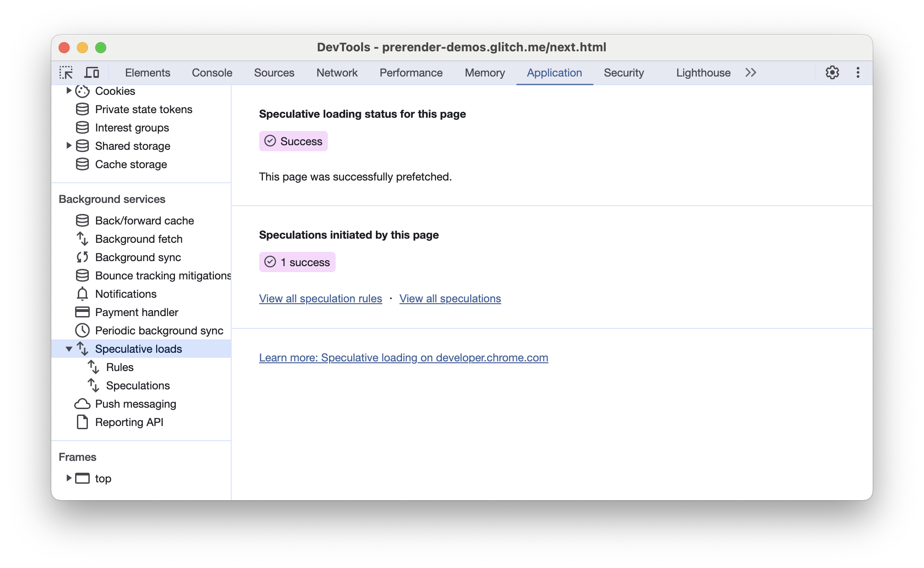The image size is (924, 568).
Task: Expand the top Frames item
Action: pos(67,479)
